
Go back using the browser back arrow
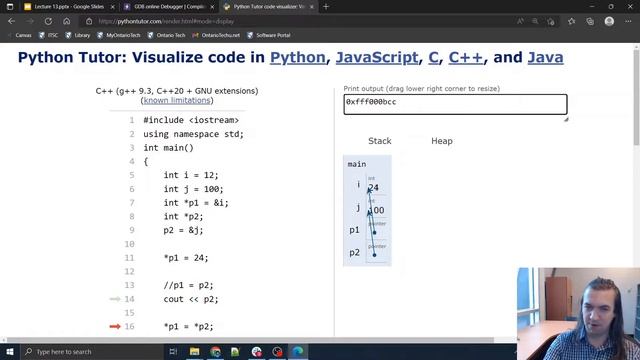[11, 21]
